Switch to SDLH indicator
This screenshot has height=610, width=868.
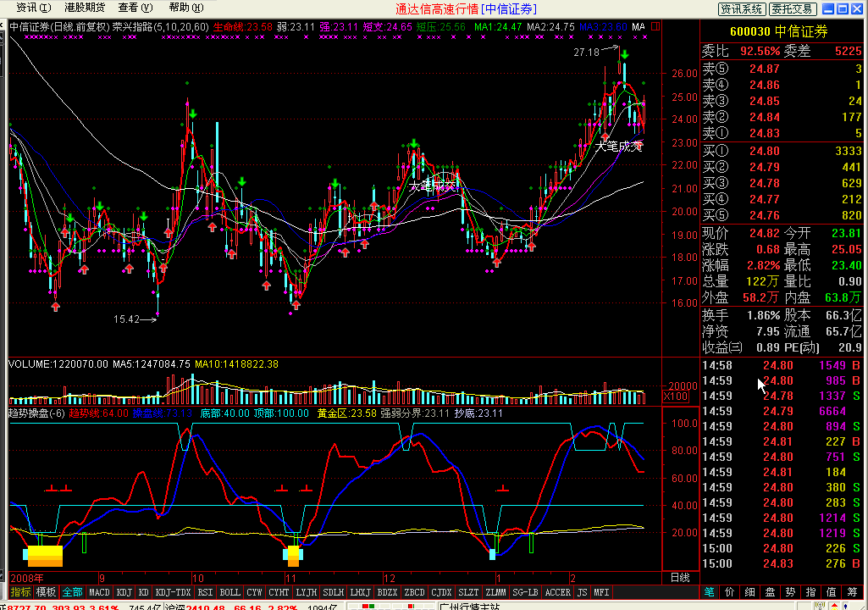pyautogui.click(x=334, y=592)
